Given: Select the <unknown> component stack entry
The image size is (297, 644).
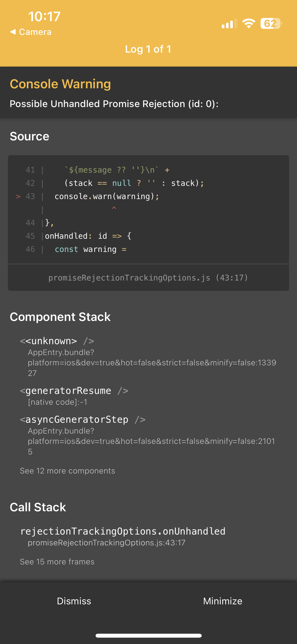Looking at the screenshot, I should click(148, 357).
